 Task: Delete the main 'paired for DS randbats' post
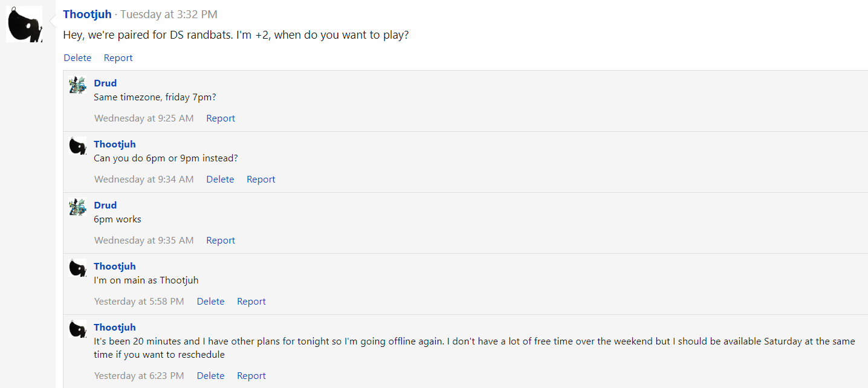[77, 58]
